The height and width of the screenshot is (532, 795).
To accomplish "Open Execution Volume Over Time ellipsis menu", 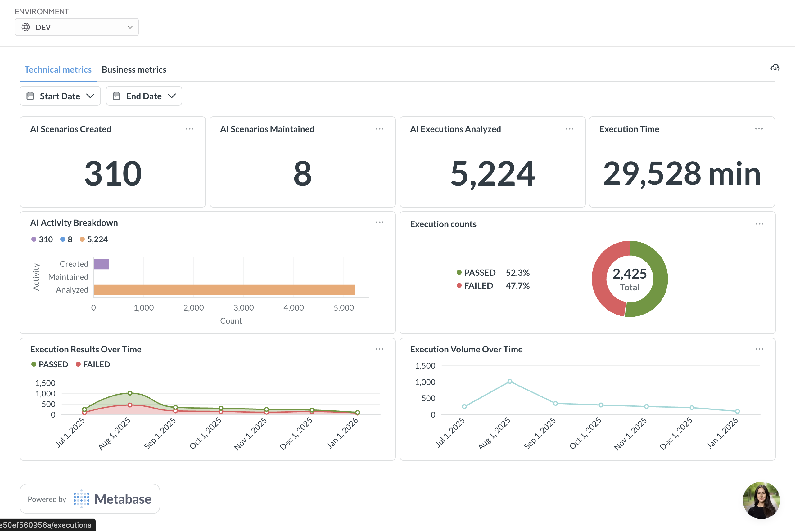I will tap(759, 349).
